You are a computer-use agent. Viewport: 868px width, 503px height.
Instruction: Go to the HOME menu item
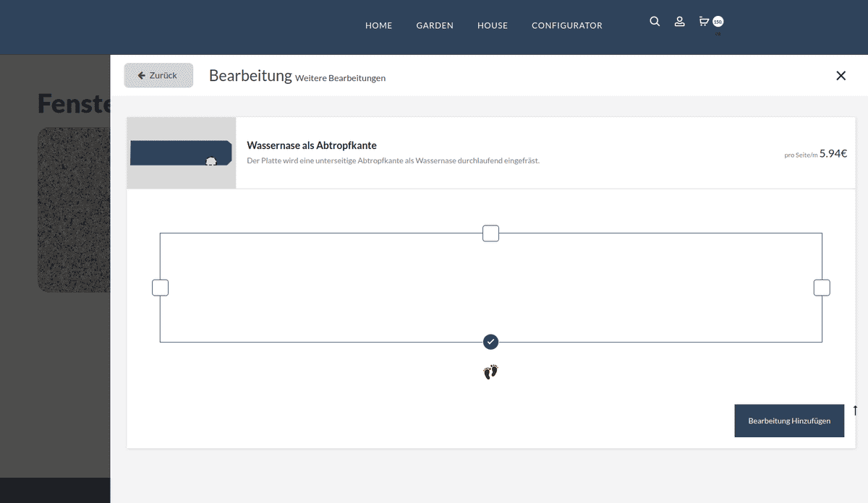tap(378, 25)
